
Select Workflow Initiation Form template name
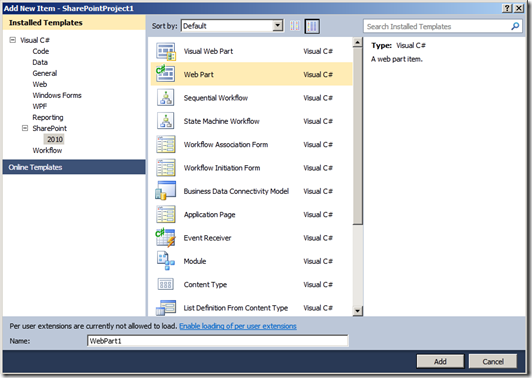pos(222,168)
